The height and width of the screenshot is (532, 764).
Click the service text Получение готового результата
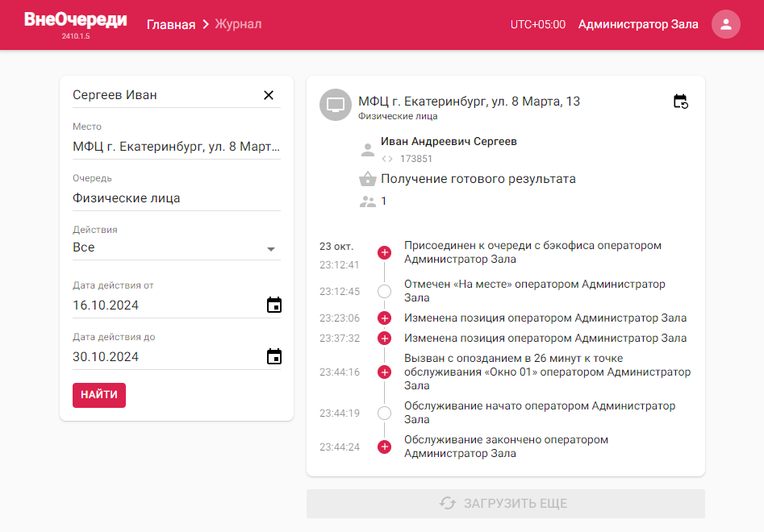478,179
